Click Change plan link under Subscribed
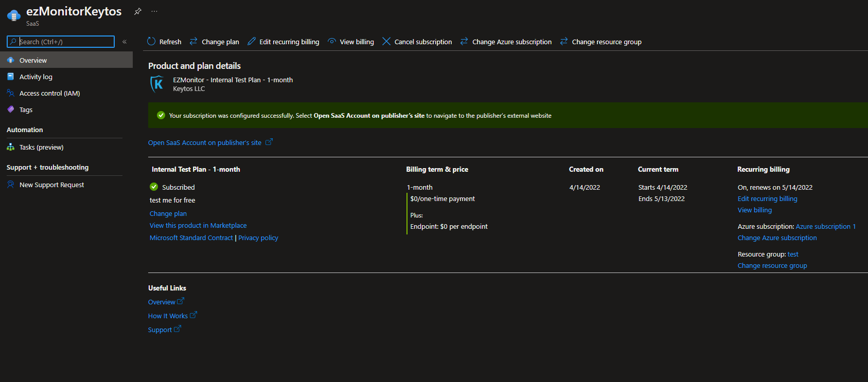 pos(168,213)
